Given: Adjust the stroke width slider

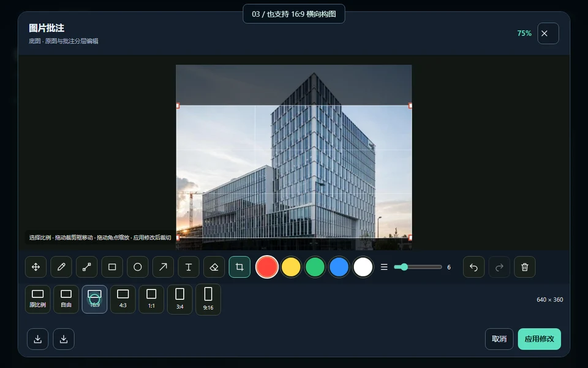Looking at the screenshot, I should click(x=418, y=267).
